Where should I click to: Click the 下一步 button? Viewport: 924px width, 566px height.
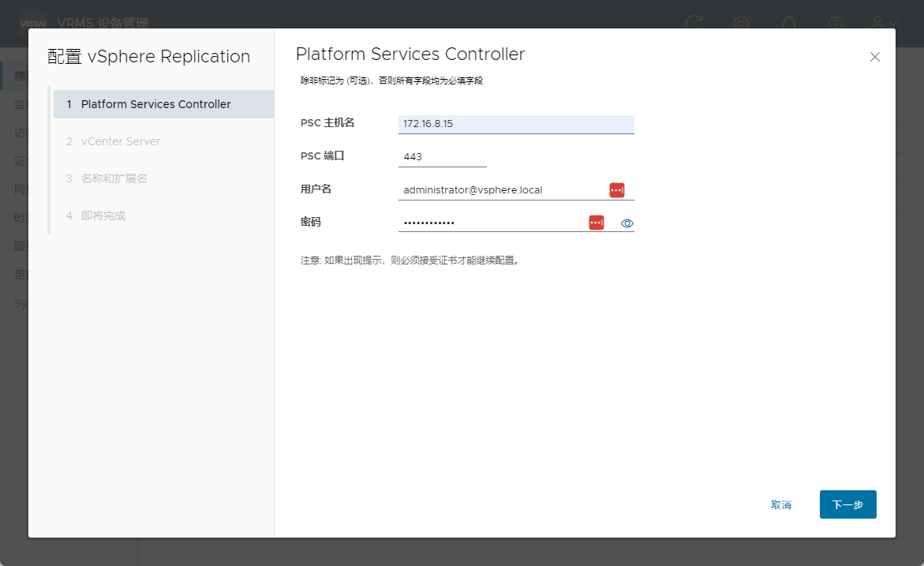pyautogui.click(x=847, y=504)
